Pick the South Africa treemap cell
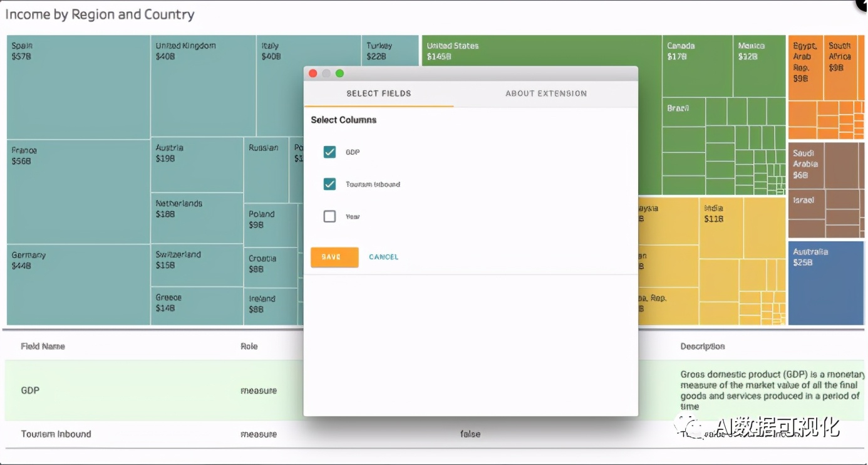 (x=840, y=68)
